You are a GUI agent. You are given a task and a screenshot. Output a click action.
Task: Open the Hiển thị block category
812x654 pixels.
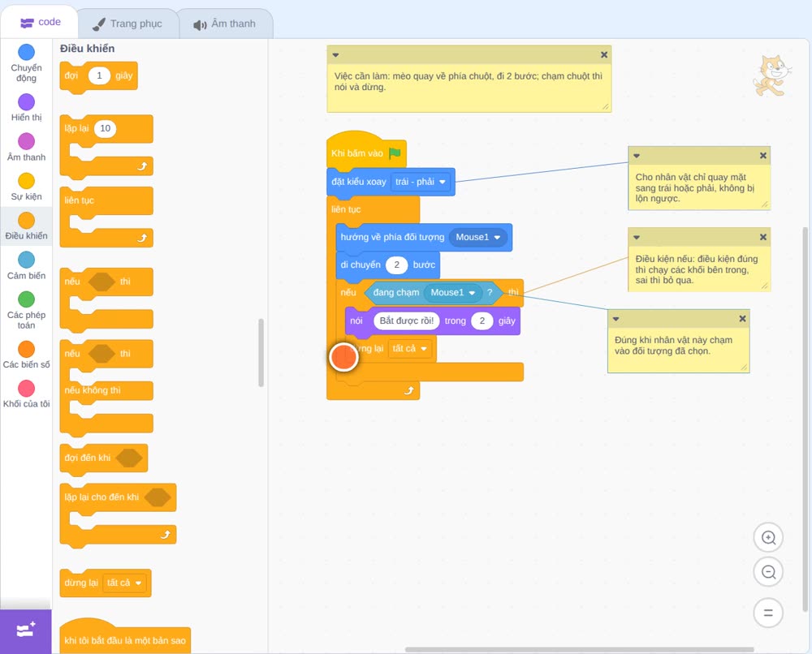point(26,108)
